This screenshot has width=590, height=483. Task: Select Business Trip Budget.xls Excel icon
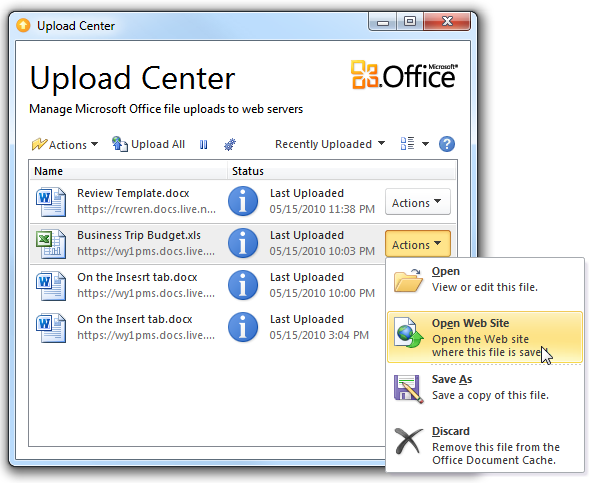(51, 244)
